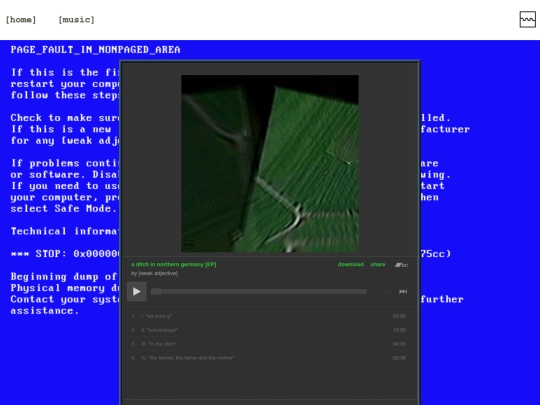
Task: Select track 2 'schutzengel'
Action: point(269,330)
